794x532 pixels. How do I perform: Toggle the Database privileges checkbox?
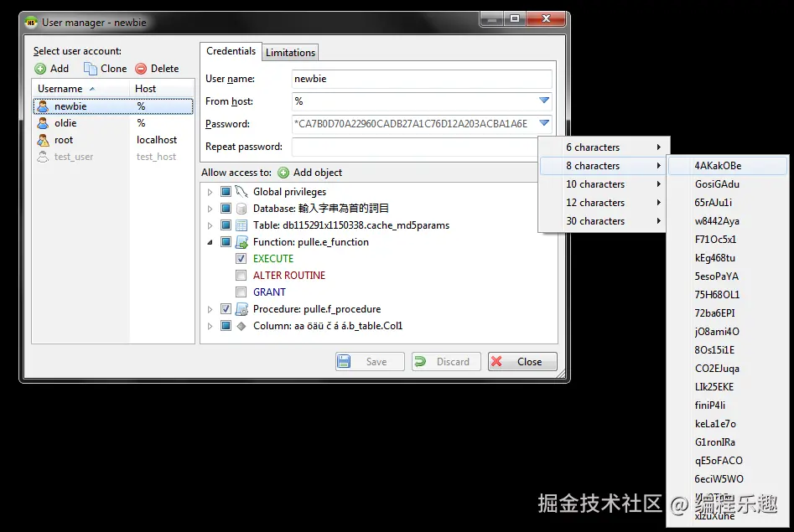[226, 209]
